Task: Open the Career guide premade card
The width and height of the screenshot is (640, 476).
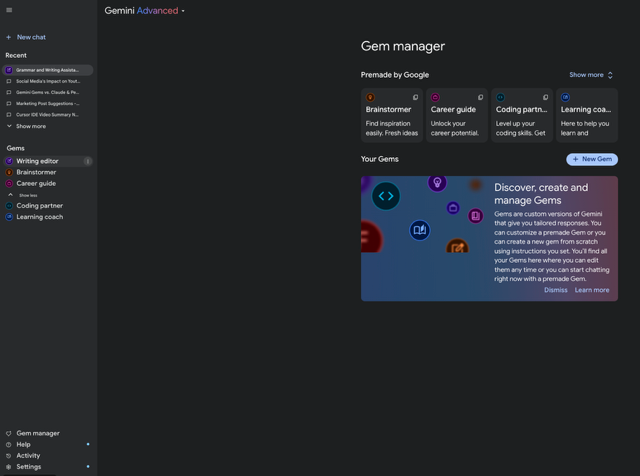Action: tap(457, 116)
